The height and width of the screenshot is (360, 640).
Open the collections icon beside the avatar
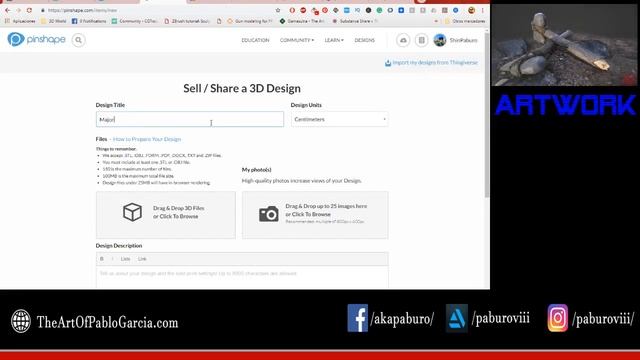[x=421, y=40]
